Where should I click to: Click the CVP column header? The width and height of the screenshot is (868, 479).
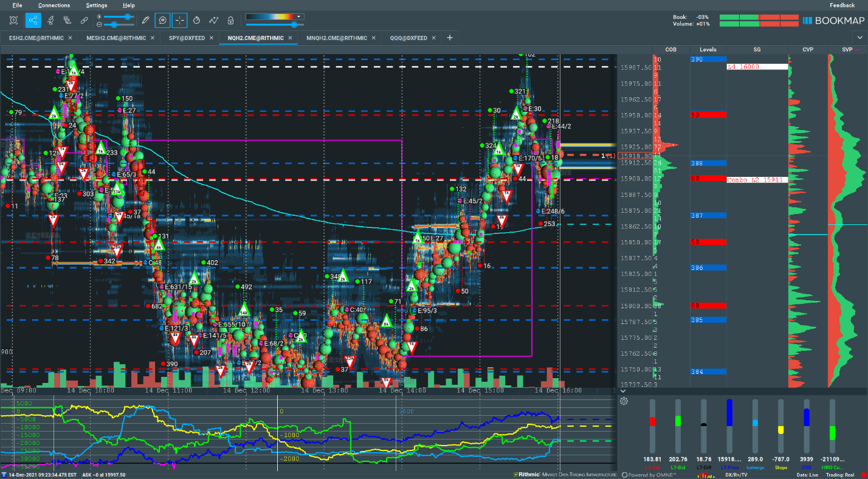[807, 50]
